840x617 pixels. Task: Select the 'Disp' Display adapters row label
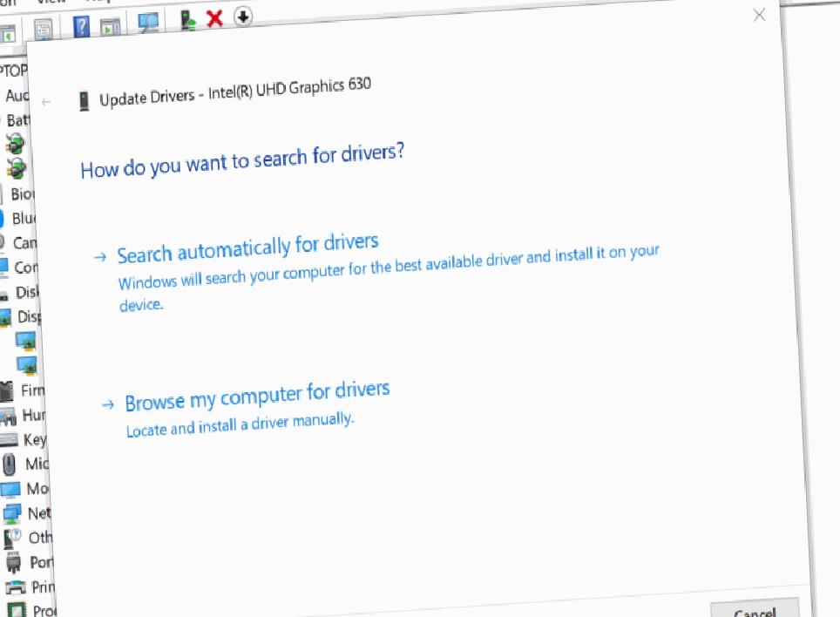pos(30,316)
